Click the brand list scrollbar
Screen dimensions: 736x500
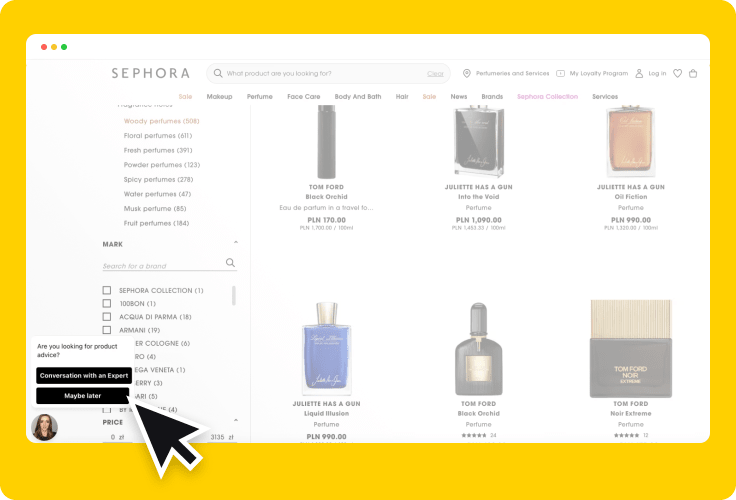[x=234, y=296]
